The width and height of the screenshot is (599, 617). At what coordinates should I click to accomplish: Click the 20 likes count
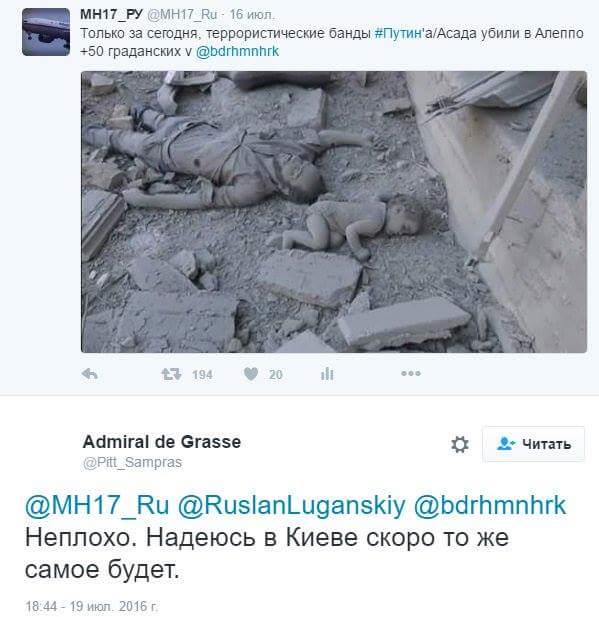pos(275,375)
